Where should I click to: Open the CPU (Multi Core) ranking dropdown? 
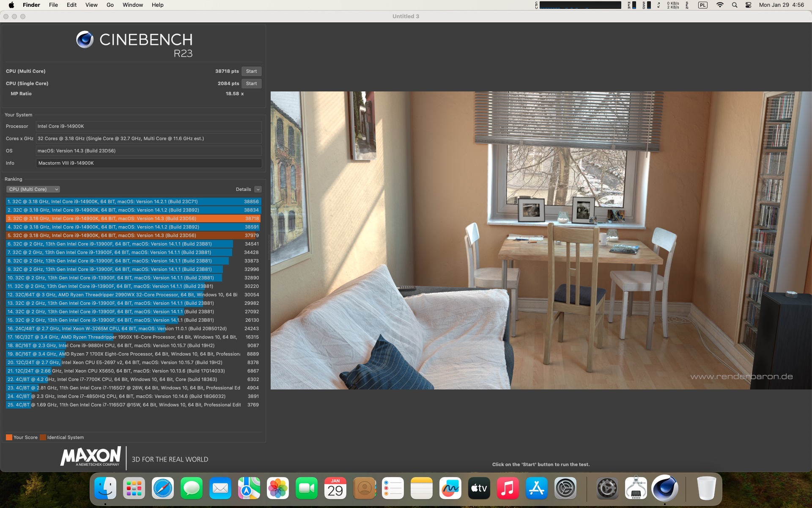coord(33,189)
